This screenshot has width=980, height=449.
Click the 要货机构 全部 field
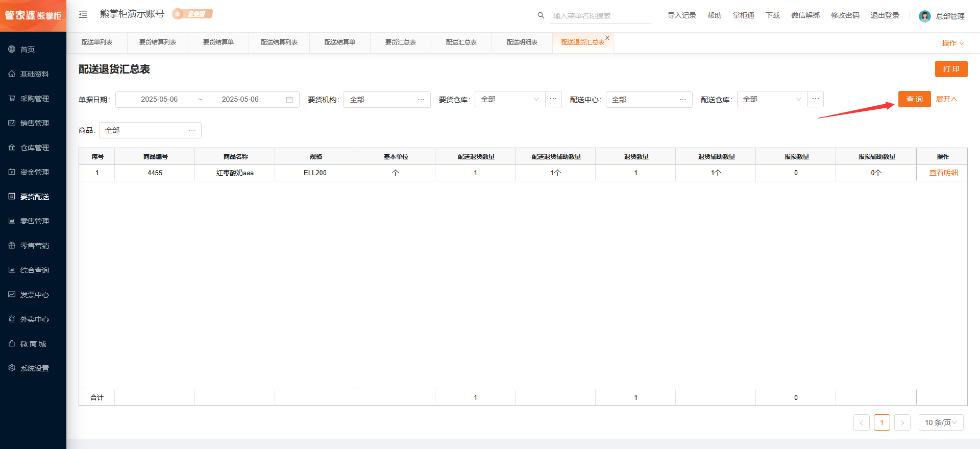(x=387, y=100)
